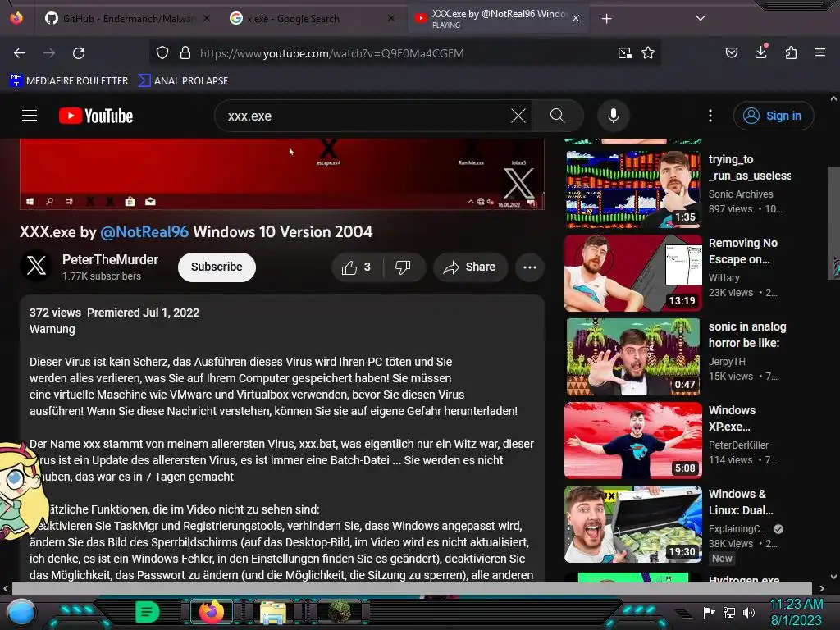
Task: Open PeterTheMurder channel avatar
Action: coord(36,266)
